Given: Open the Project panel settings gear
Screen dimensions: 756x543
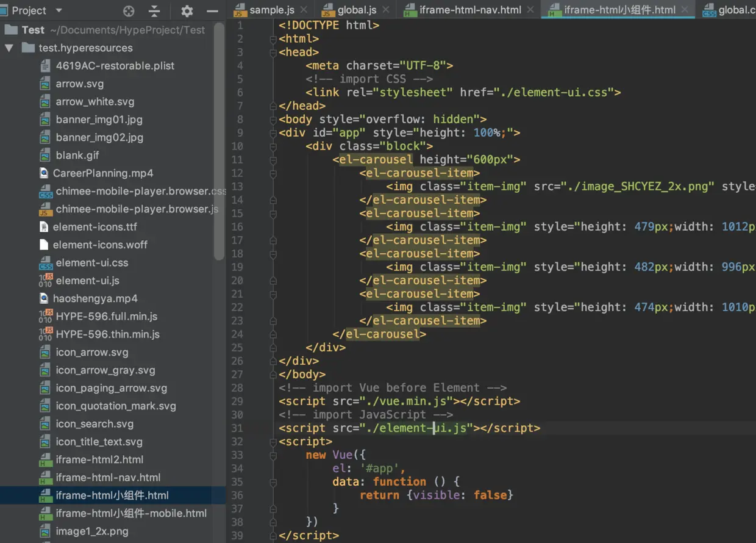Looking at the screenshot, I should (187, 11).
